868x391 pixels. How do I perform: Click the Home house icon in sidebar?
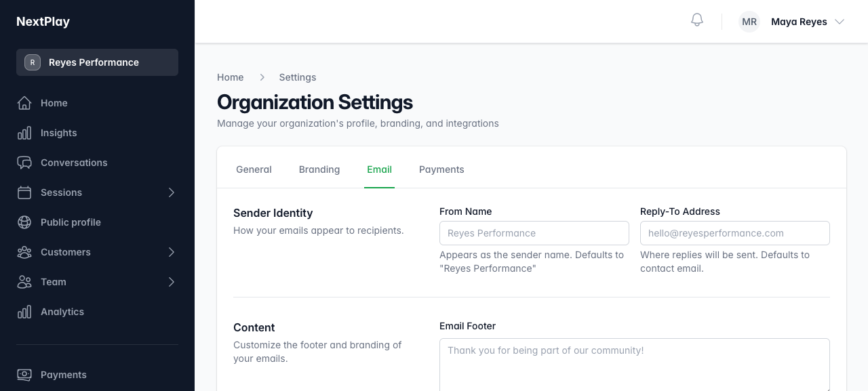[24, 103]
